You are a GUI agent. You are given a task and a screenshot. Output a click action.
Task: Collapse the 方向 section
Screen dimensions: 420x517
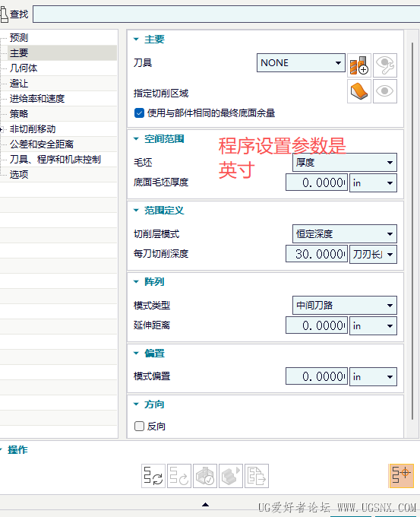click(136, 404)
